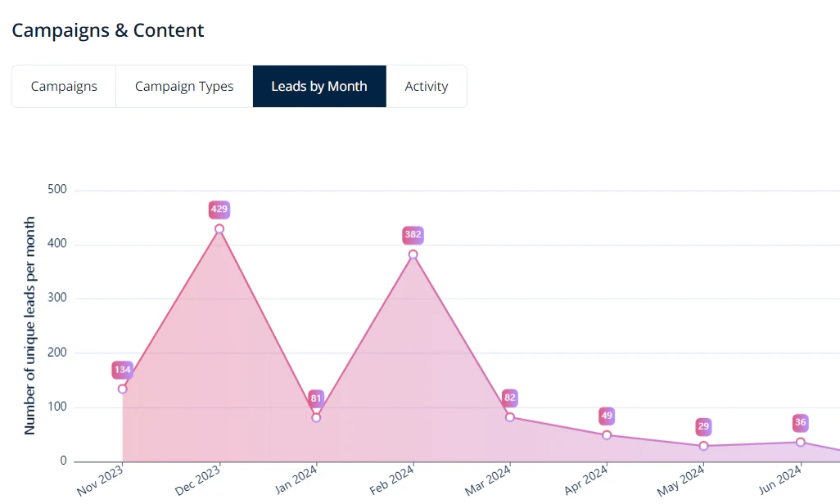Select the 36 data label for Jun 2024
The height and width of the screenshot is (504, 840).
pyautogui.click(x=800, y=423)
